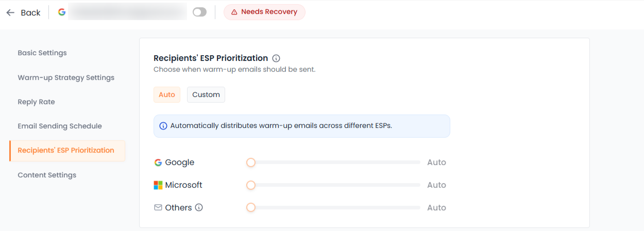This screenshot has width=644, height=231.
Task: Click the envelope icon for Others
Action: pos(158,208)
